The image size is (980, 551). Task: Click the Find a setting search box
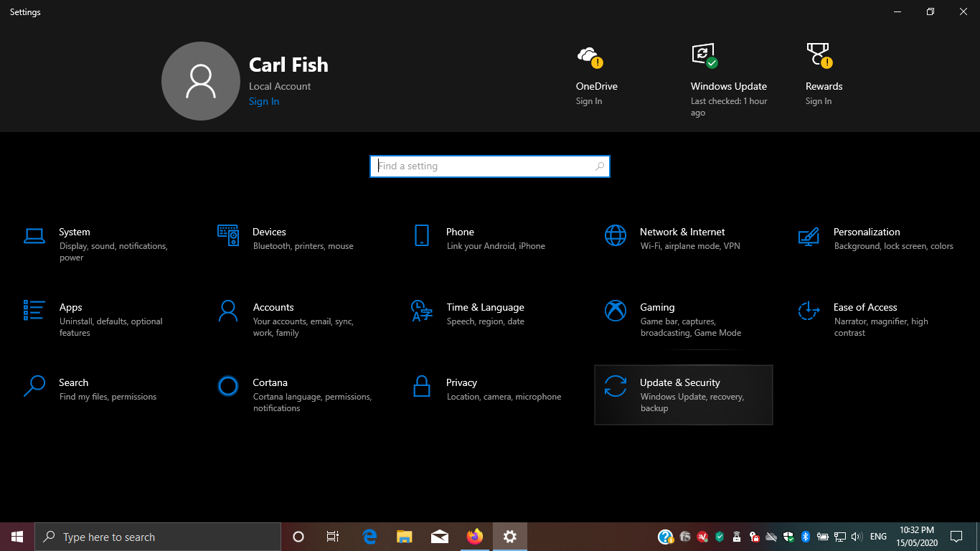click(489, 166)
